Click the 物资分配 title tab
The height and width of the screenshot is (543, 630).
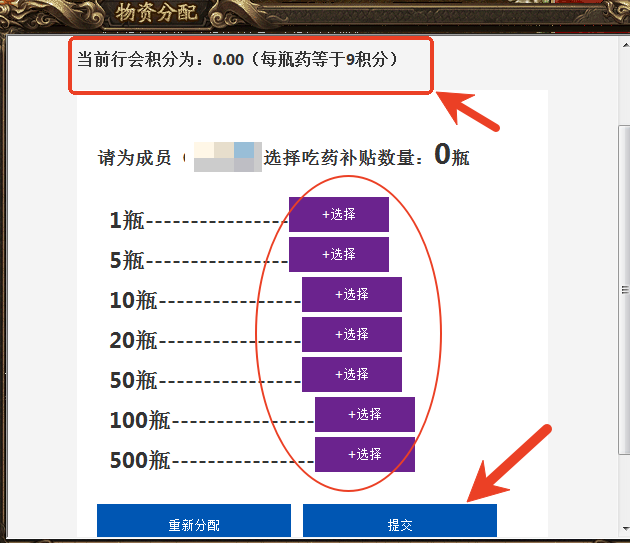(155, 13)
